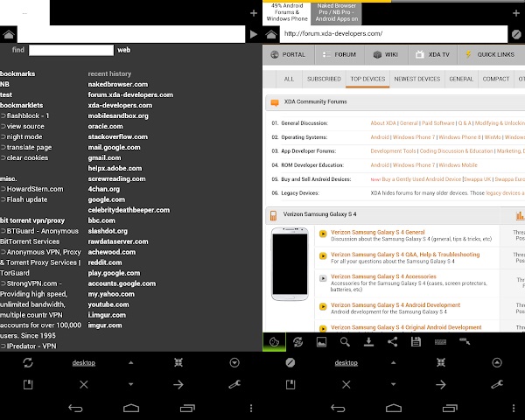Viewport: 525px width, 420px height.
Task: Tap the keyboard icon in right toolbar
Action: tap(440, 342)
